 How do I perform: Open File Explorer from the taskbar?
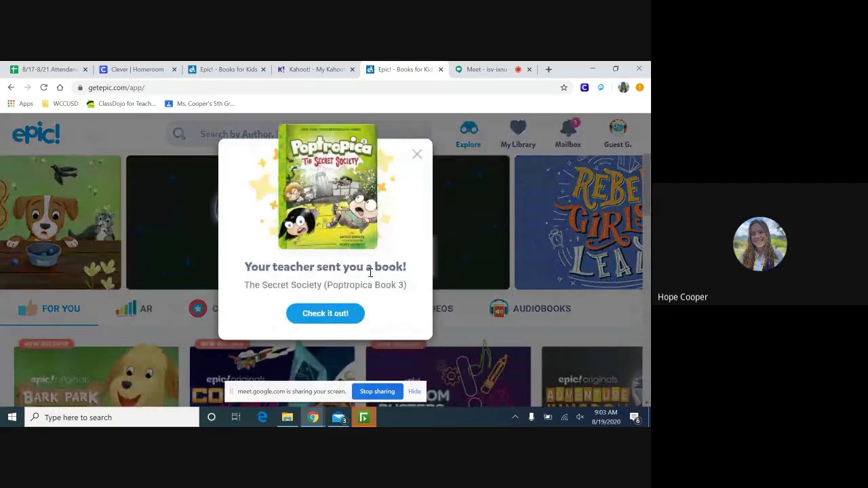click(x=288, y=418)
